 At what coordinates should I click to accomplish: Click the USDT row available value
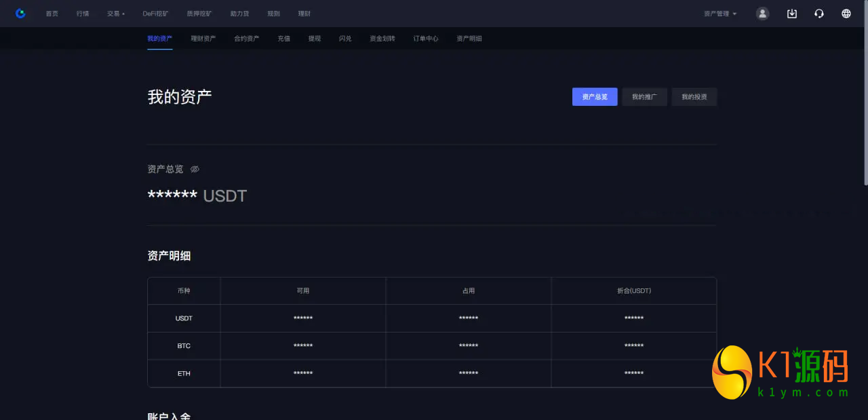pyautogui.click(x=303, y=318)
